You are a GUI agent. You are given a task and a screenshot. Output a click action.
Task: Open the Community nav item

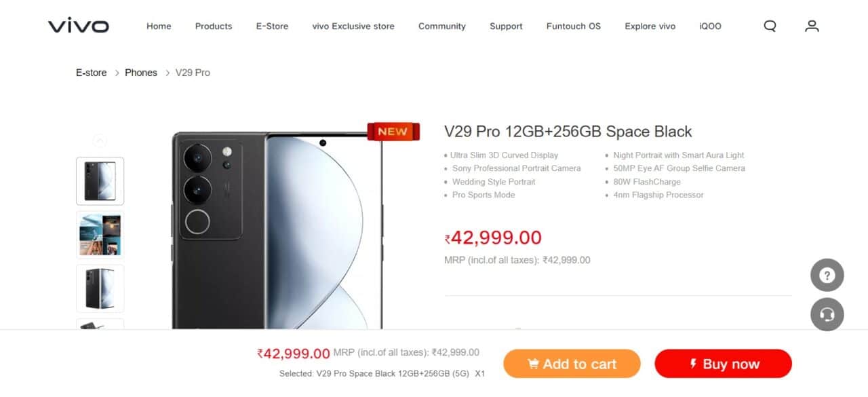click(442, 26)
